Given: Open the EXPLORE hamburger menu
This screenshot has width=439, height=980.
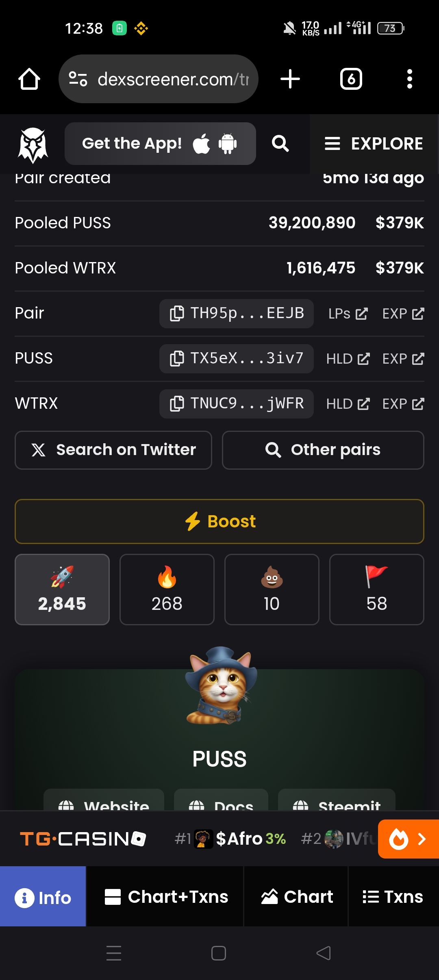Looking at the screenshot, I should pyautogui.click(x=374, y=144).
